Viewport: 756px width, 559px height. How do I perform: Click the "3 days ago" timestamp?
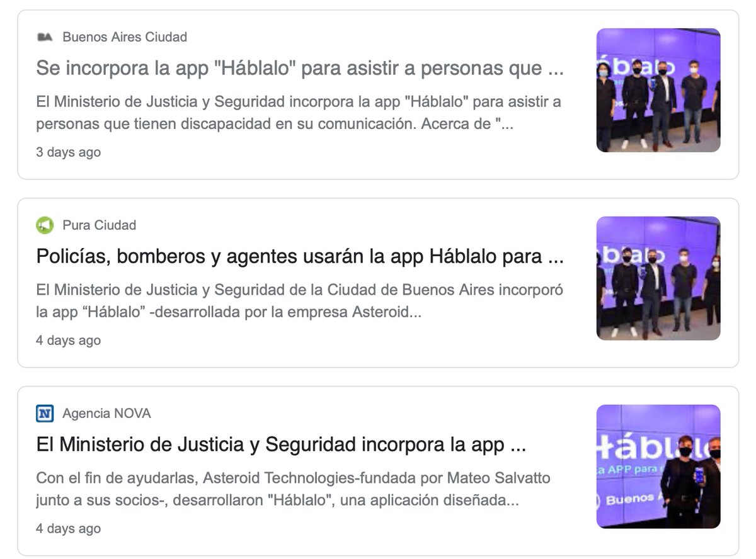[x=69, y=152]
